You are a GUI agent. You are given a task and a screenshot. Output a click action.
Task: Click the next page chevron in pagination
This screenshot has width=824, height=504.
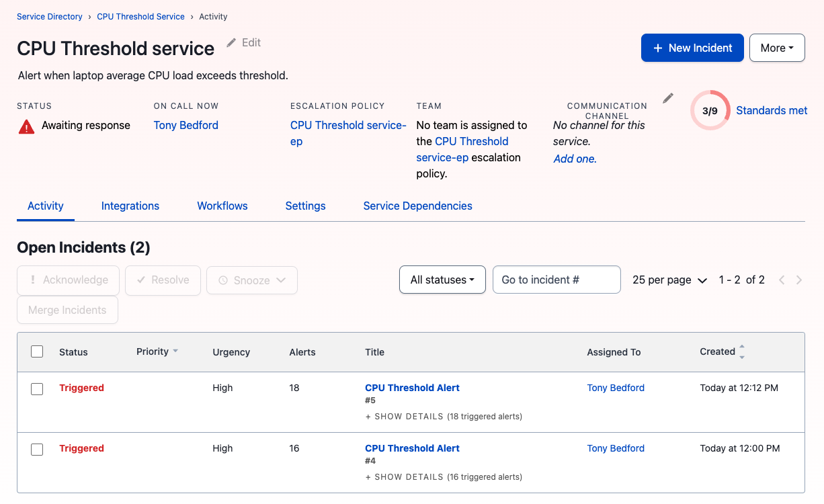pyautogui.click(x=799, y=280)
